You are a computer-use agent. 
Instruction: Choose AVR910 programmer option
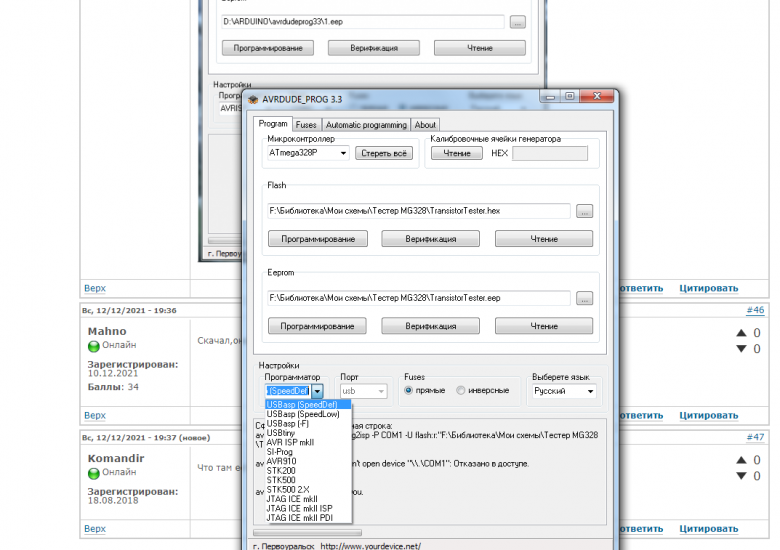(x=308, y=461)
